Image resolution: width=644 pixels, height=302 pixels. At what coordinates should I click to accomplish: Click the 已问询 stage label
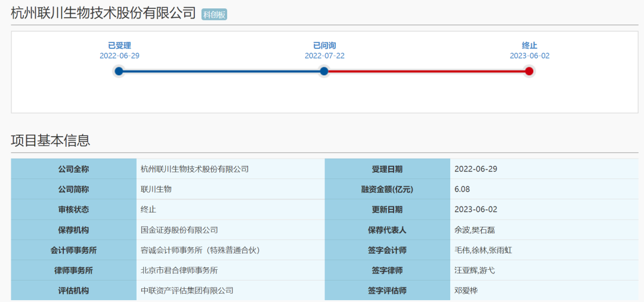coord(324,45)
